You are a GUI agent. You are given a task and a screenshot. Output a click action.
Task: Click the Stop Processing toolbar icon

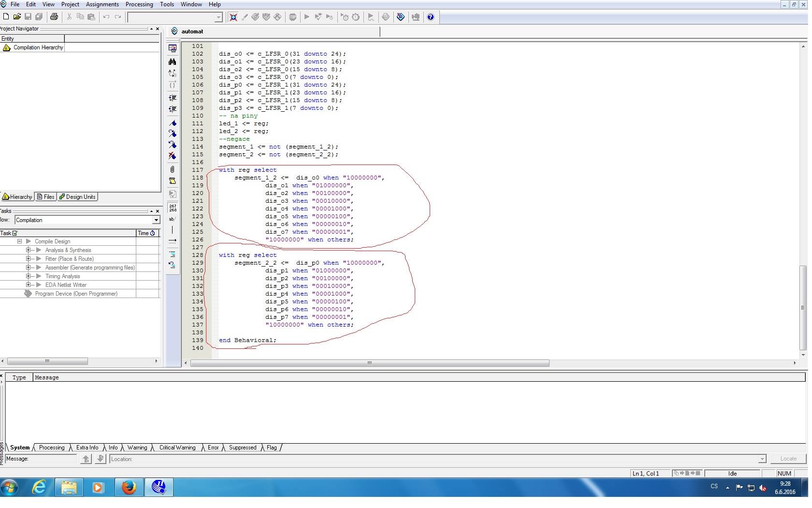(x=292, y=17)
